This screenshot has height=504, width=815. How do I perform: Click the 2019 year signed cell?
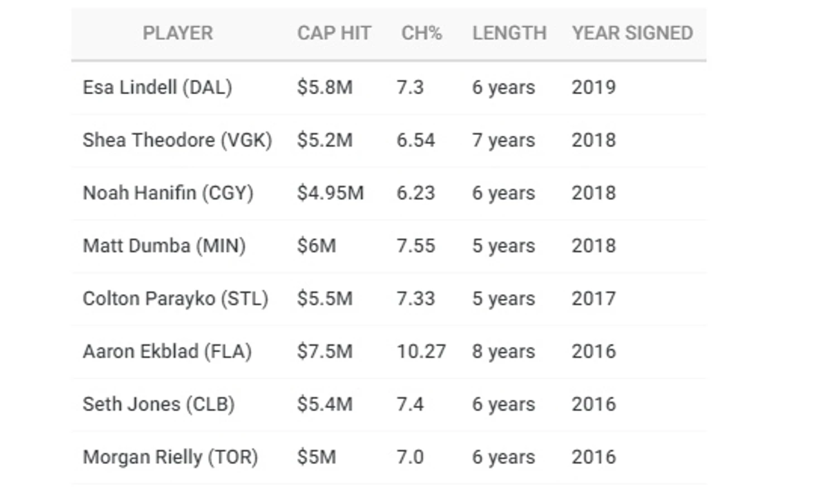594,88
